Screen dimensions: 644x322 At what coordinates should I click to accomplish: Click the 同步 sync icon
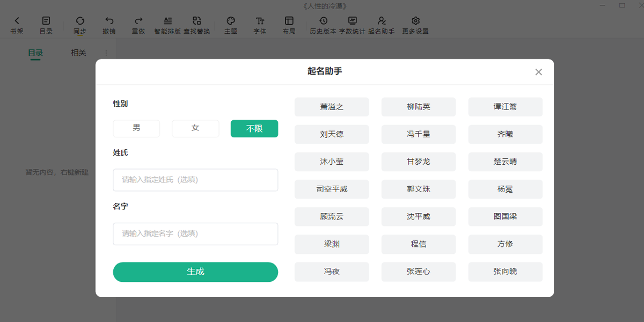coord(79,24)
